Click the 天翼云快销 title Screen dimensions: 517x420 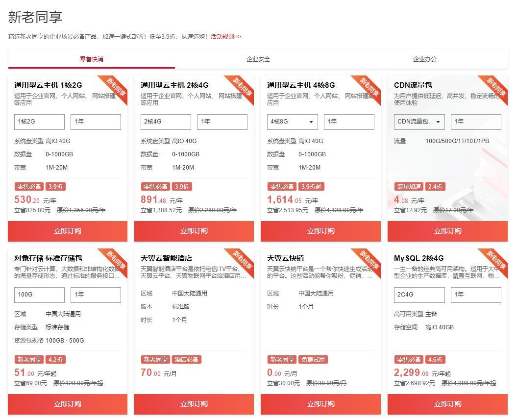pos(286,258)
